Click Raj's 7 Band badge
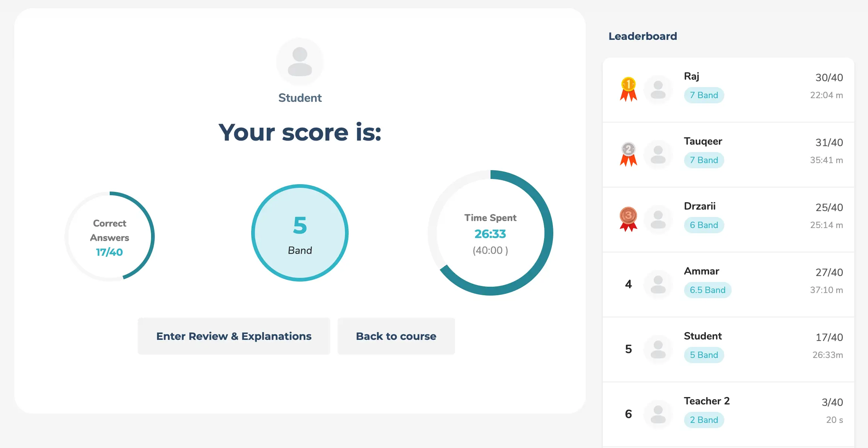868x448 pixels. (704, 95)
